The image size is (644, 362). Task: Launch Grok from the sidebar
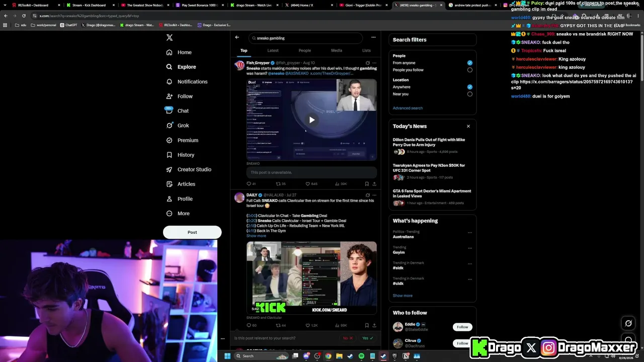coord(178,125)
